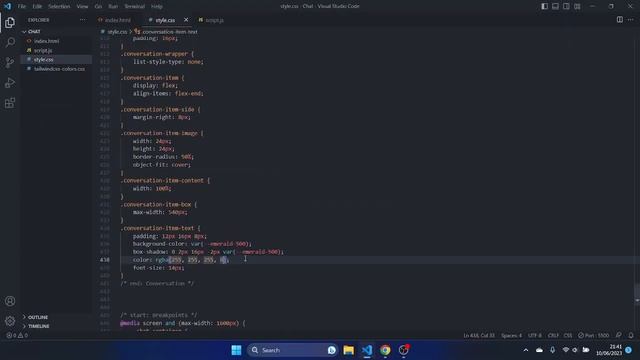Viewport: 640px width, 360px height.
Task: Click the VS Code logo icon
Action: pos(7,6)
